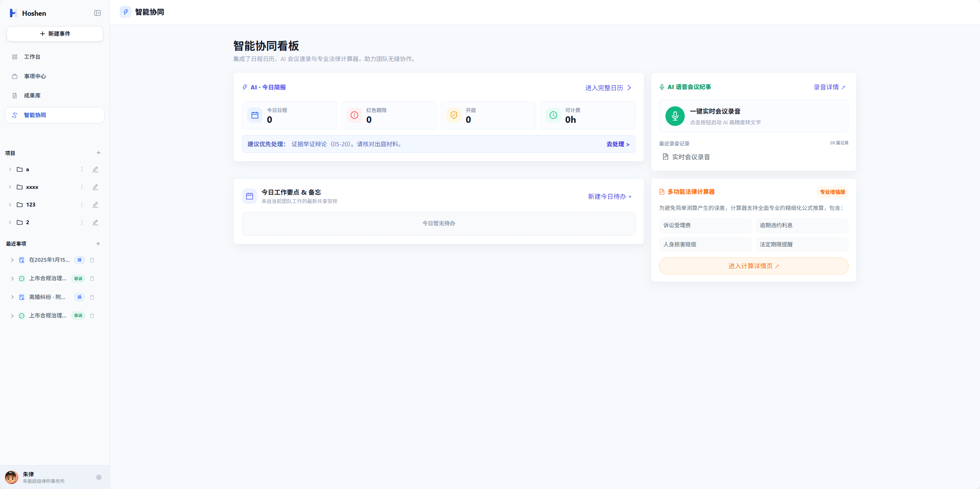Open more options for folder 2
980x489 pixels.
[82, 222]
